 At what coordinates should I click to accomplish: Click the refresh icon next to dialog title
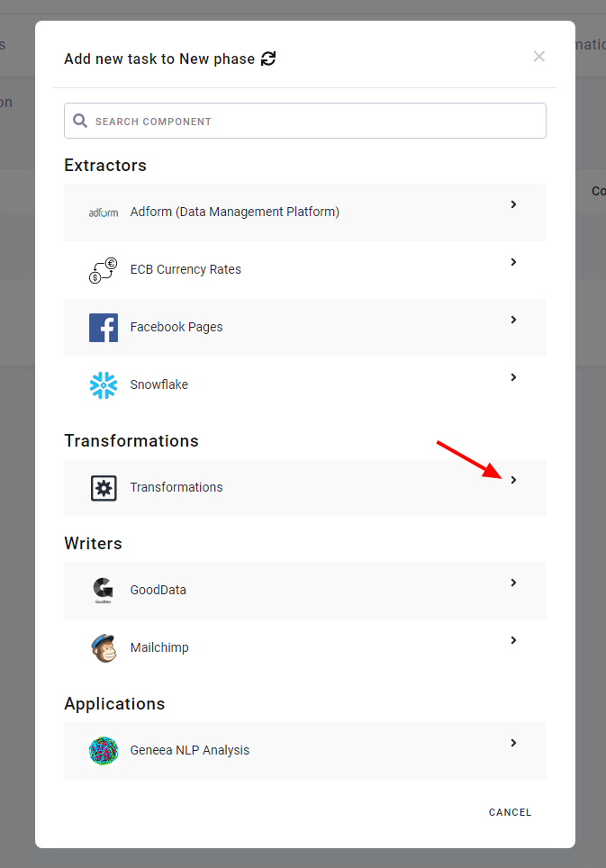[x=268, y=59]
